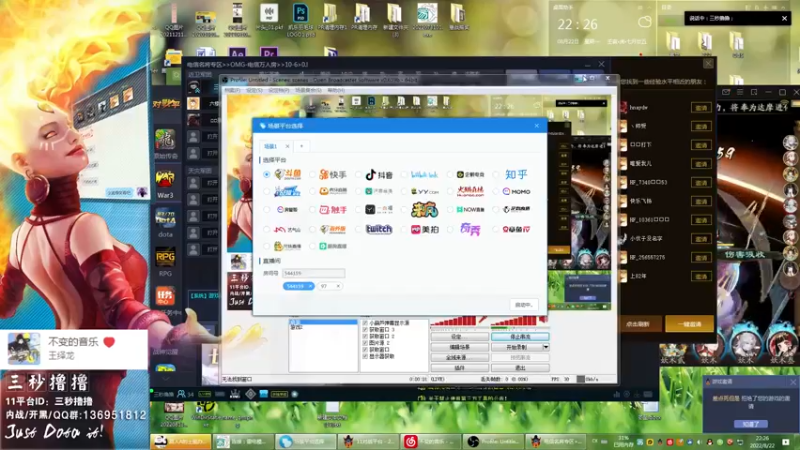Viewport: 800px width, 450px height.
Task: Click the Laifeng logo in platform list
Action: tap(424, 209)
